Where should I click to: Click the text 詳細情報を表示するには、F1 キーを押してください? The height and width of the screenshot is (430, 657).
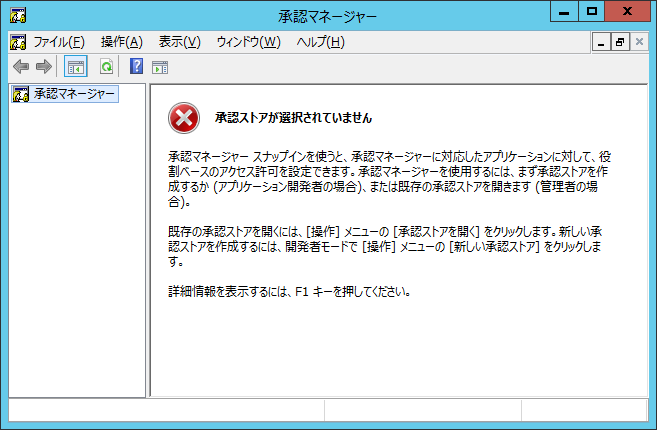[x=289, y=291]
